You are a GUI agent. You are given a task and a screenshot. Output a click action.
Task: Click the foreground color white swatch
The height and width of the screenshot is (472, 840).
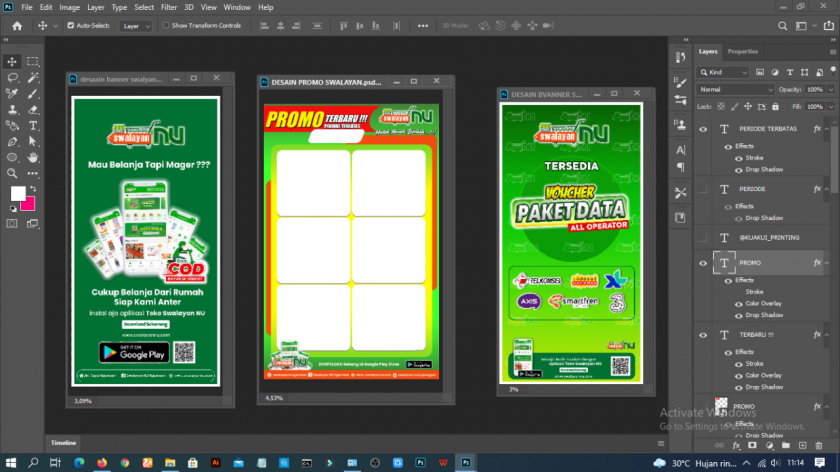click(x=18, y=193)
